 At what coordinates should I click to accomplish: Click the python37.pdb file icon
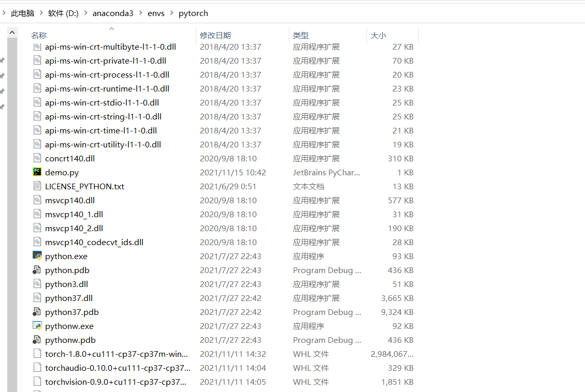tap(37, 311)
